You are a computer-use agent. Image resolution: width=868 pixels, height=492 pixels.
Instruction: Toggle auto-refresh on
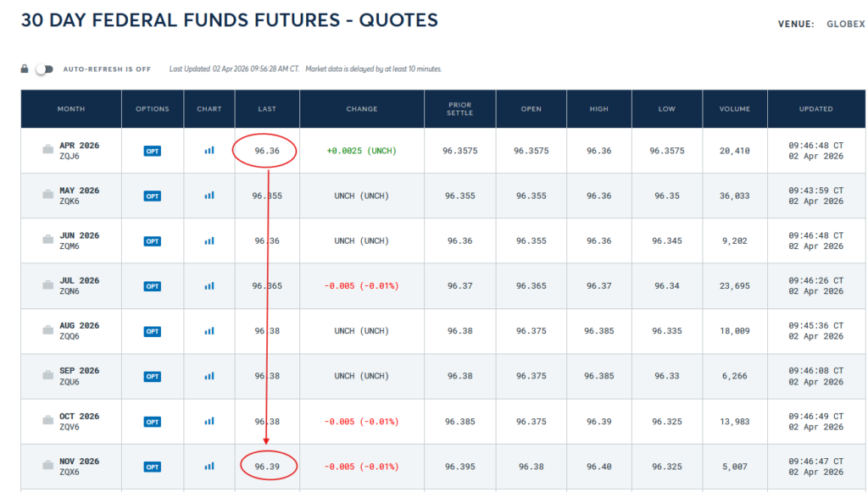[x=43, y=69]
